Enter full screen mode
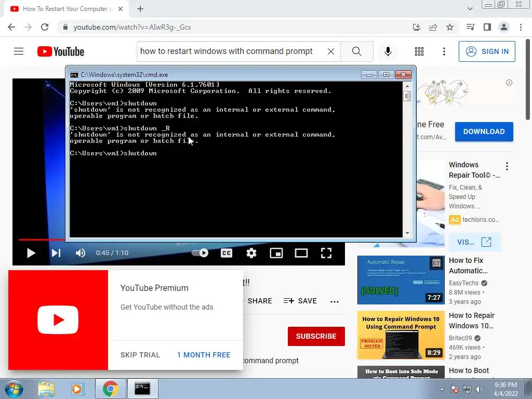Screen dimensions: 532x399 [x=326, y=253]
